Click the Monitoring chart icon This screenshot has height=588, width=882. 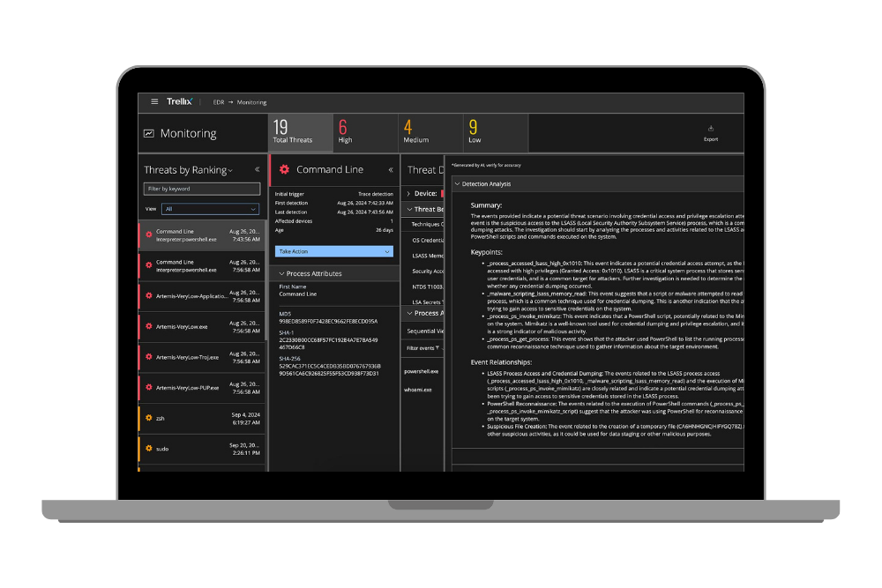pos(149,133)
